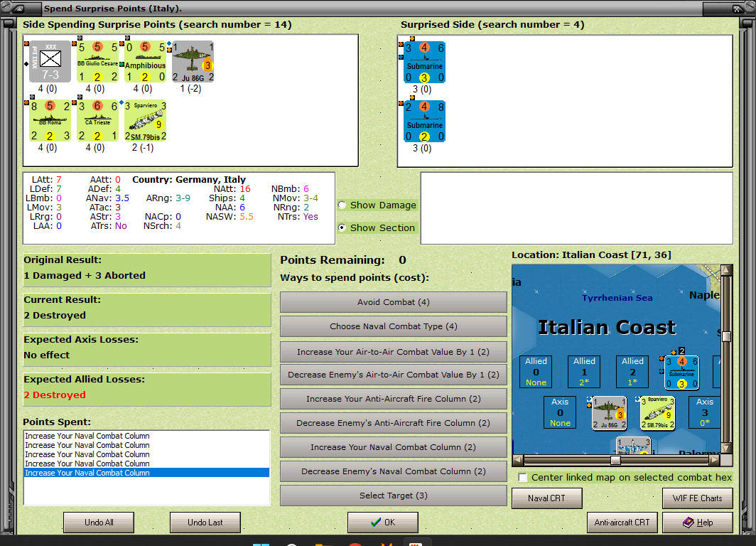
Task: Select highlighted last Points Spent entry
Action: tap(146, 473)
